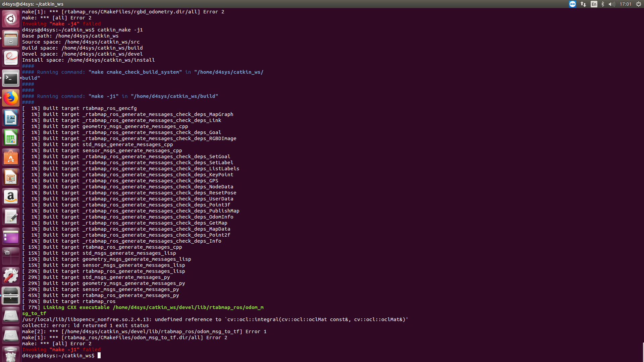Open the Trash in the launcher
Viewport: 644px width, 362px height.
point(11,354)
